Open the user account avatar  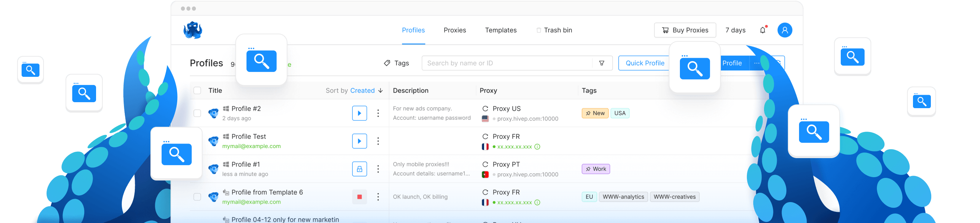coord(785,30)
